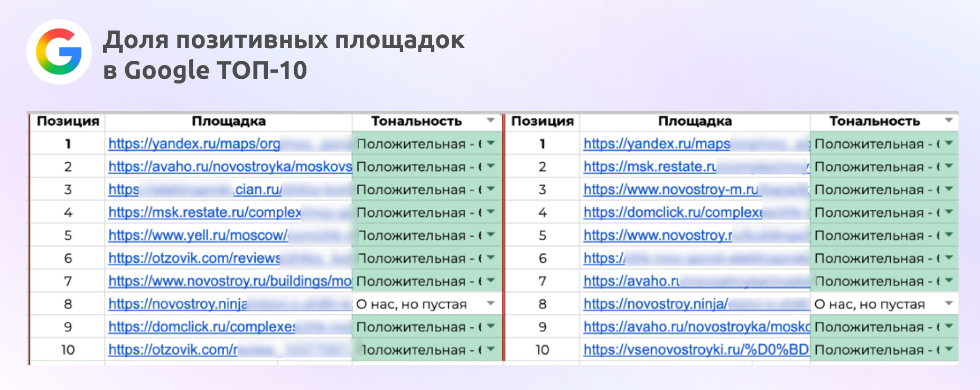Viewport: 980px width, 390px height.
Task: Click the Google logo icon
Action: [59, 52]
